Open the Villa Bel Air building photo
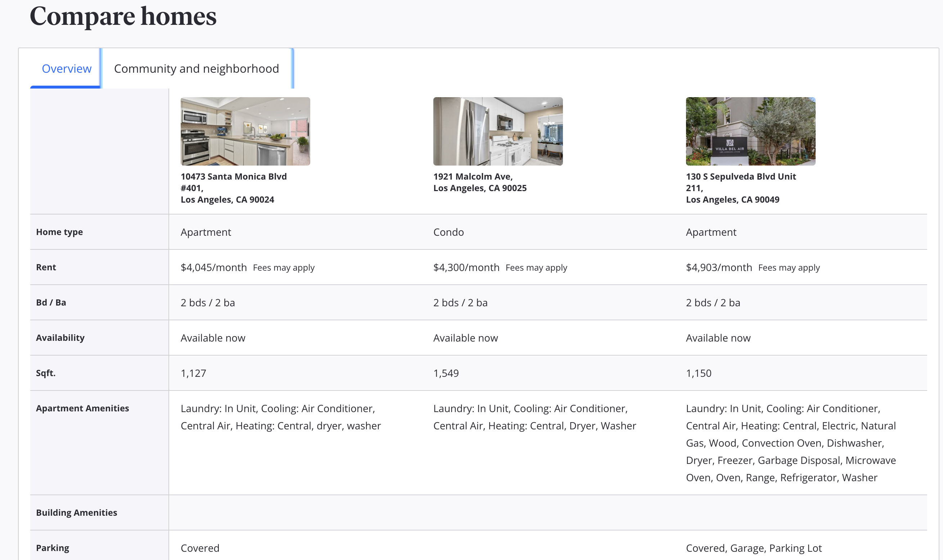Screen dimensions: 943x560 (750, 131)
